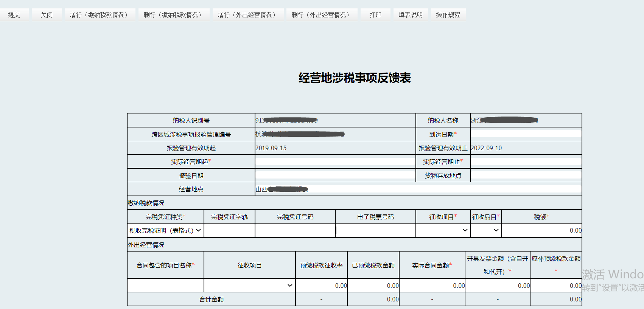Viewport: 644px width, 309px height.
Task: Open 操作规程 procedures
Action: pos(448,15)
